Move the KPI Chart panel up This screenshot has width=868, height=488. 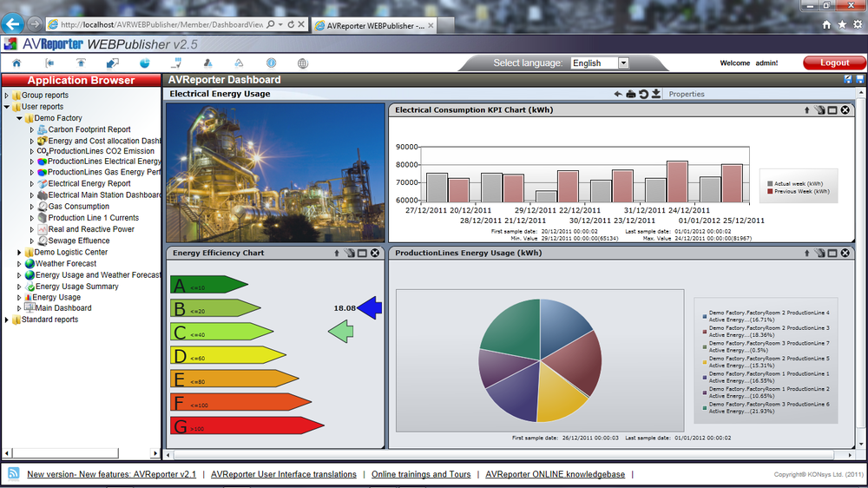click(x=806, y=110)
